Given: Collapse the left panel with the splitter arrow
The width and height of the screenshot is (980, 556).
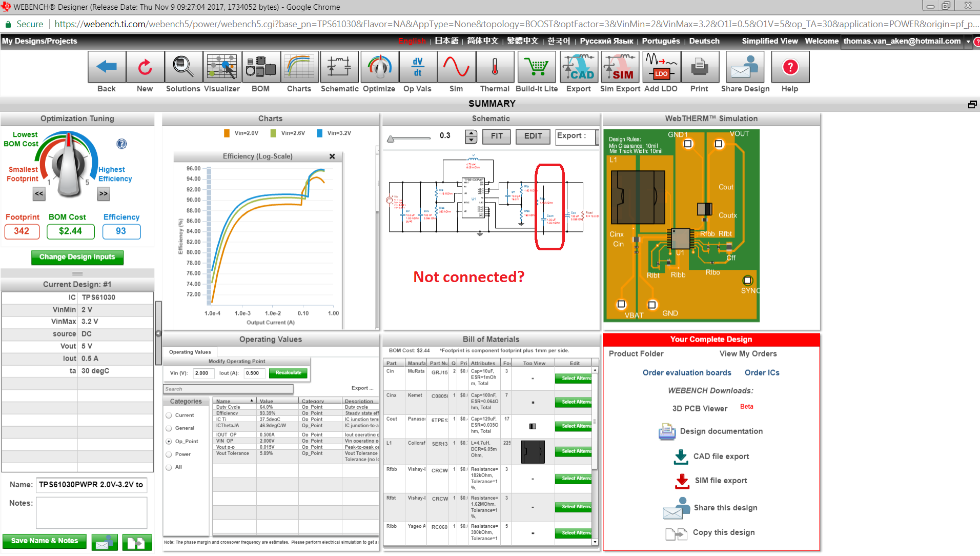Looking at the screenshot, I should 158,334.
